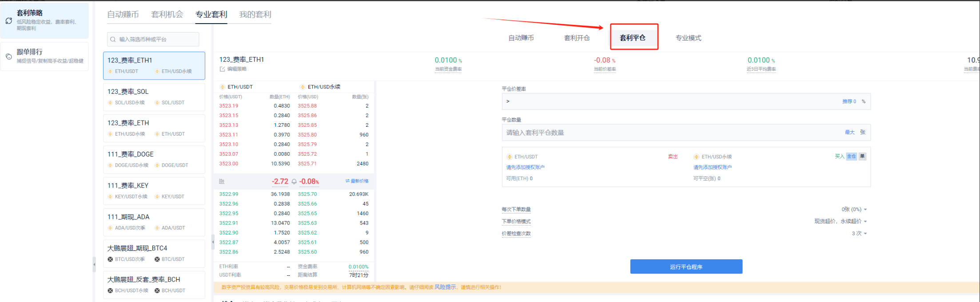The width and height of the screenshot is (980, 302).
Task: Click the 平仓价差率 input field
Action: pyautogui.click(x=686, y=101)
